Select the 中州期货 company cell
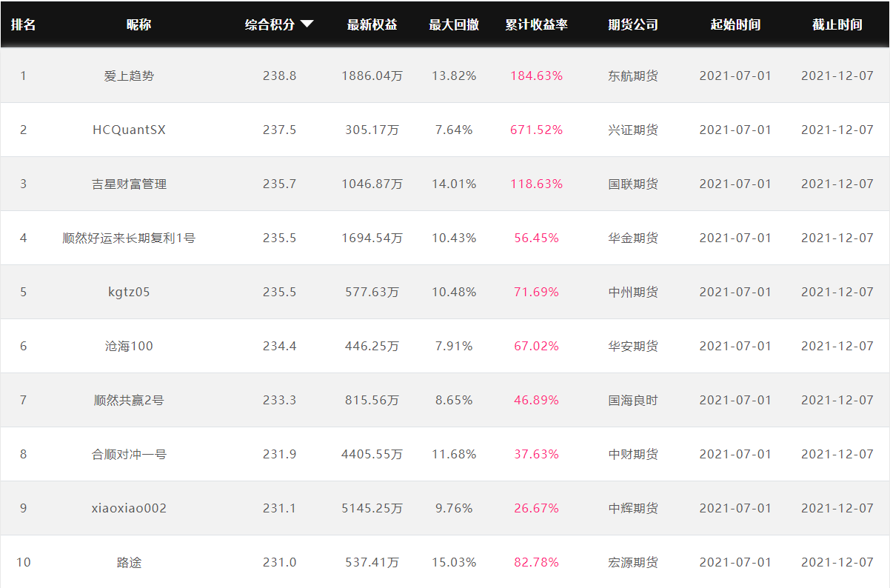This screenshot has width=890, height=588. coord(633,292)
